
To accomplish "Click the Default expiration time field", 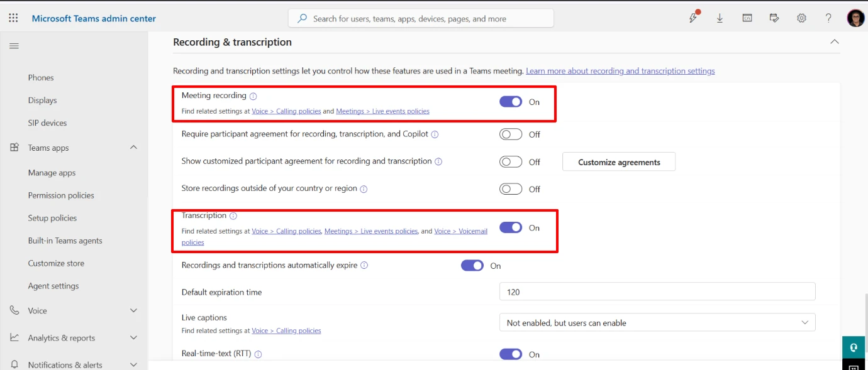I will (x=657, y=292).
